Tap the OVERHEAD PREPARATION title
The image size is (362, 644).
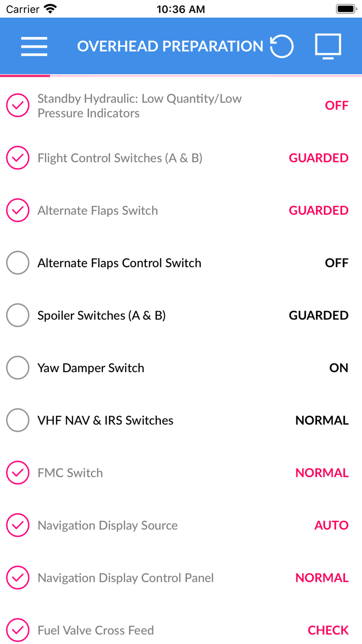point(171,46)
